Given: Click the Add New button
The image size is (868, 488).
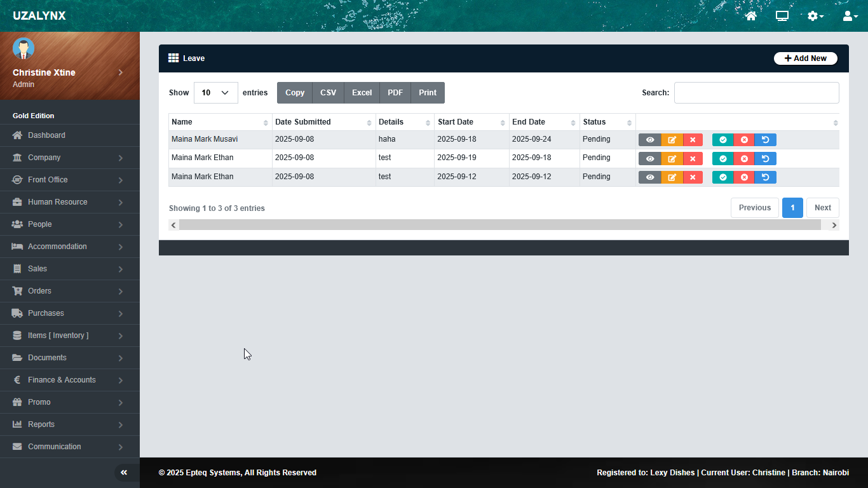Looking at the screenshot, I should coord(805,58).
